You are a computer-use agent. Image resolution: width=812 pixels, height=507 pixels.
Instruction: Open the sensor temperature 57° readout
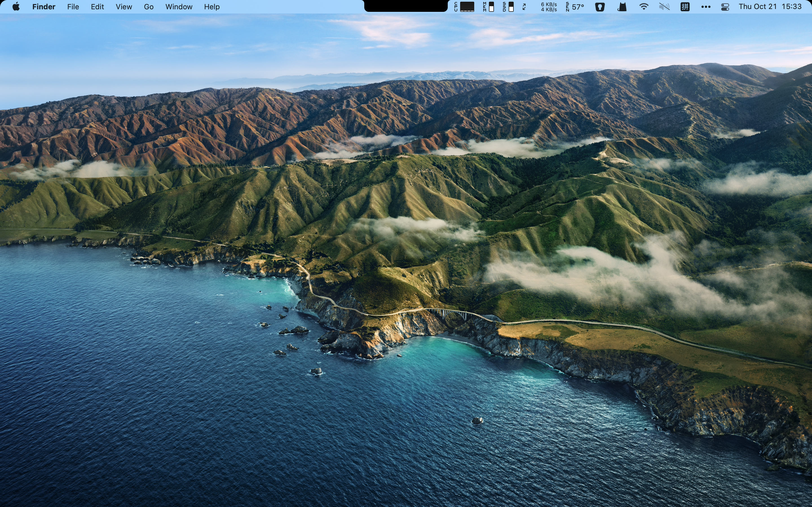(x=575, y=7)
